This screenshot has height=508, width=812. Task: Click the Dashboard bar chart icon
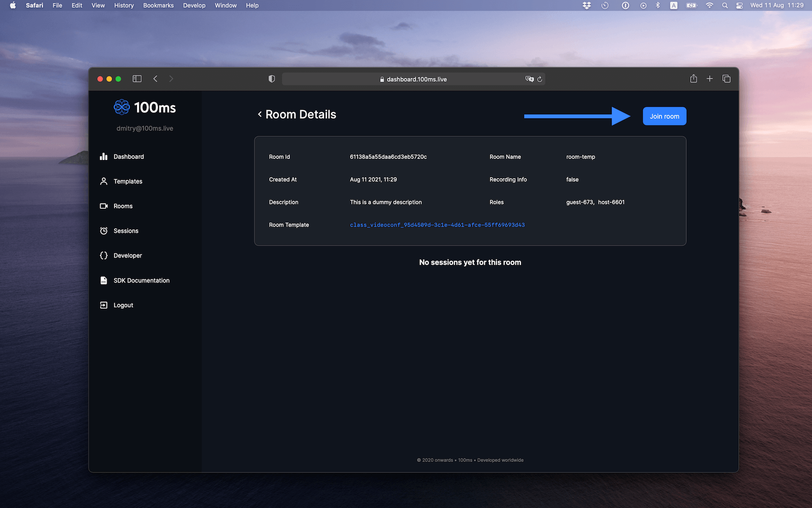click(104, 157)
